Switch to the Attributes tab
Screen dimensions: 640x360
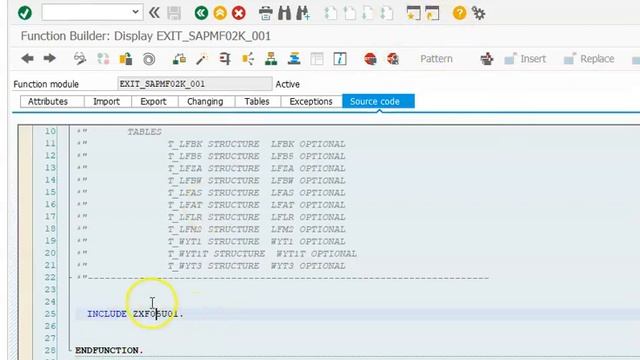point(48,101)
